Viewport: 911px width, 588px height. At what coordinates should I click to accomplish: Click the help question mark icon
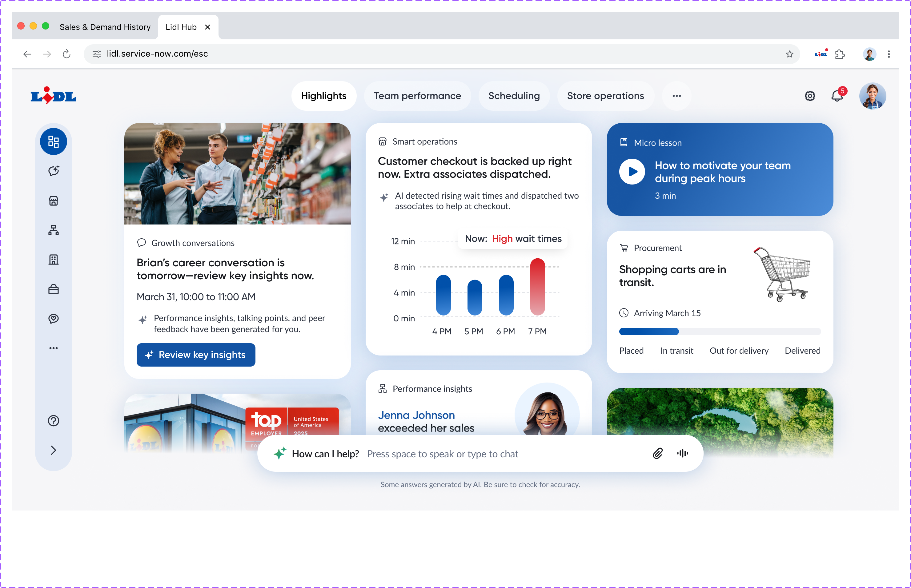pyautogui.click(x=54, y=420)
